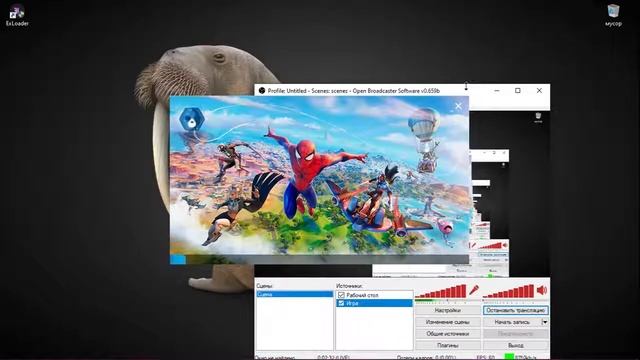640x360 pixels.
Task: Select Рабочий стол source row
Action: pyautogui.click(x=374, y=295)
